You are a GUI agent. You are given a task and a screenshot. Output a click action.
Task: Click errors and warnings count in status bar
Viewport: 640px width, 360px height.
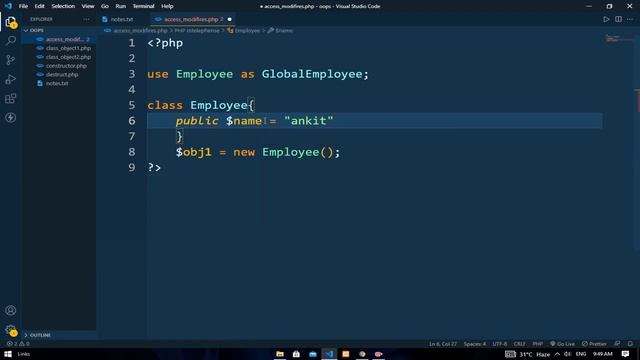coord(18,344)
